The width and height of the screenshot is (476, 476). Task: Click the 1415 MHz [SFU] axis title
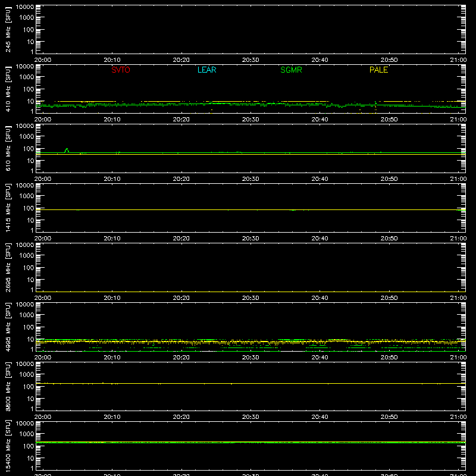(8, 208)
